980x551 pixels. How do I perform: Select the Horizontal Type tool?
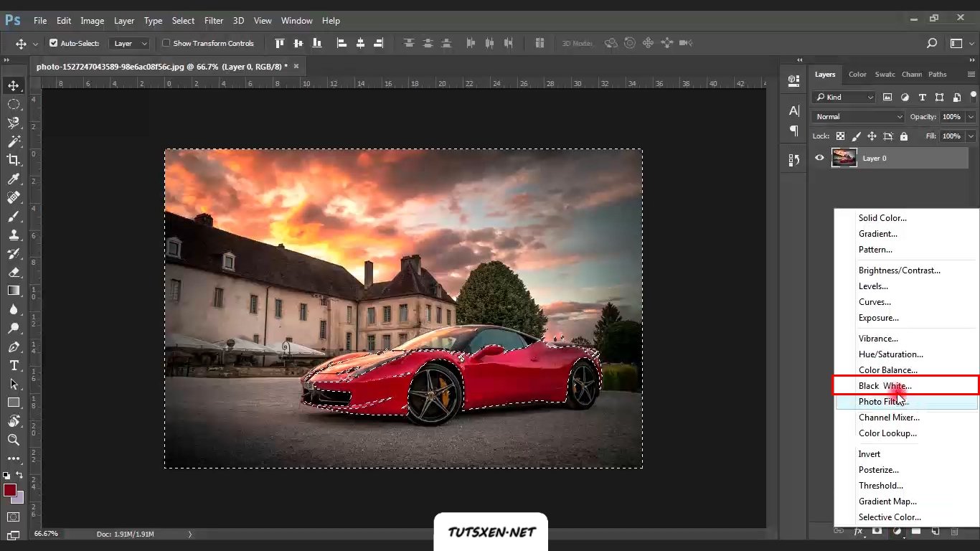coord(14,365)
